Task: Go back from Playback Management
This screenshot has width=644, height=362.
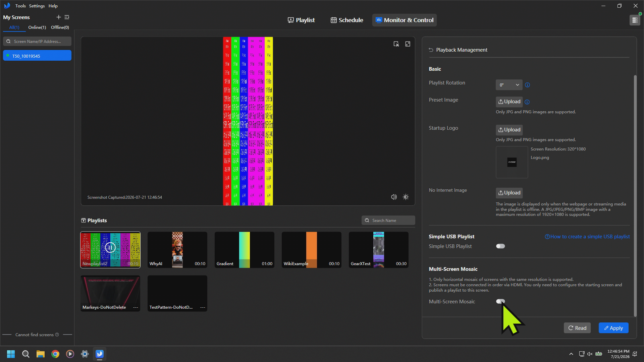Action: (431, 50)
